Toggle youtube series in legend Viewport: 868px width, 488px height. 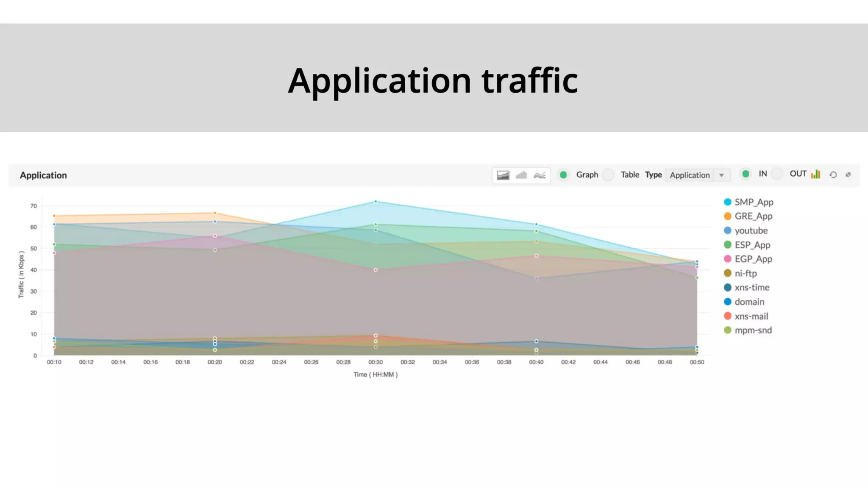[746, 230]
